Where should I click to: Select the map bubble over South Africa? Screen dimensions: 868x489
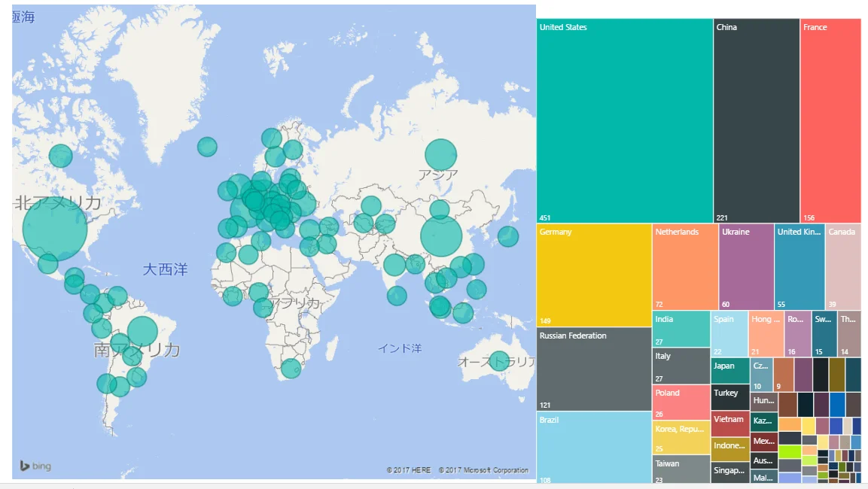[x=291, y=369]
